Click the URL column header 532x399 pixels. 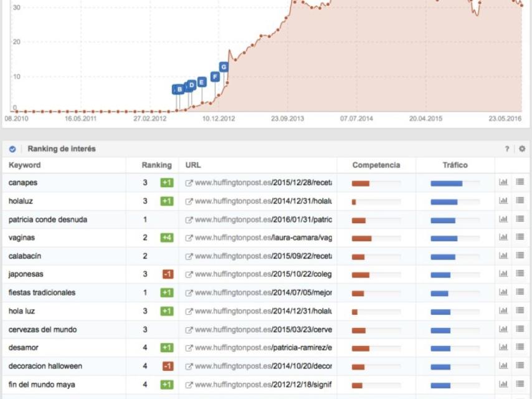coord(192,165)
